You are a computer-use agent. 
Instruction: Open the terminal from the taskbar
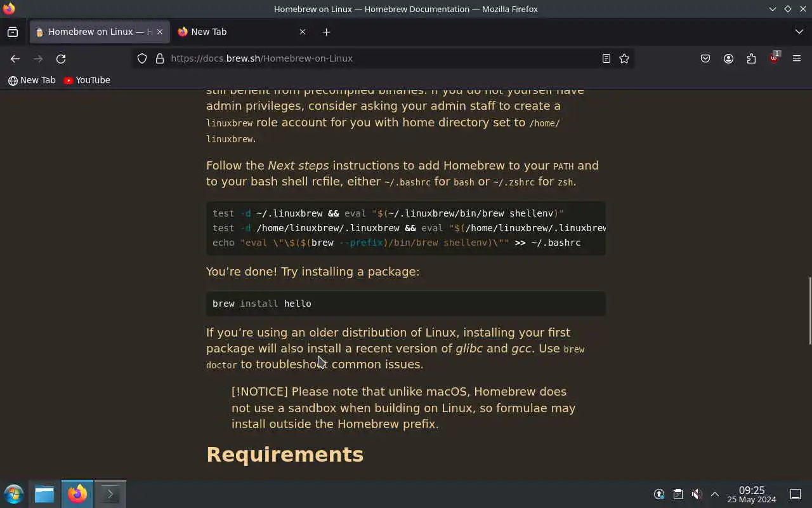point(110,494)
